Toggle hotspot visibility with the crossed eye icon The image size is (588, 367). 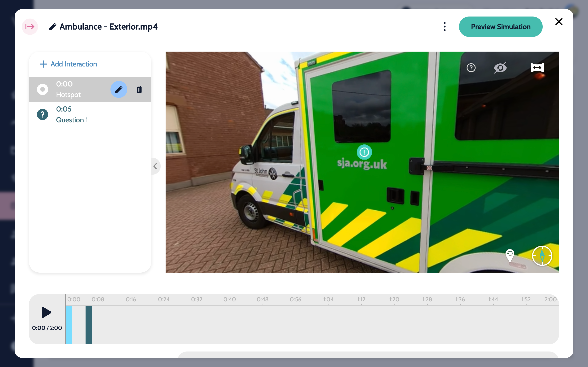pos(500,68)
